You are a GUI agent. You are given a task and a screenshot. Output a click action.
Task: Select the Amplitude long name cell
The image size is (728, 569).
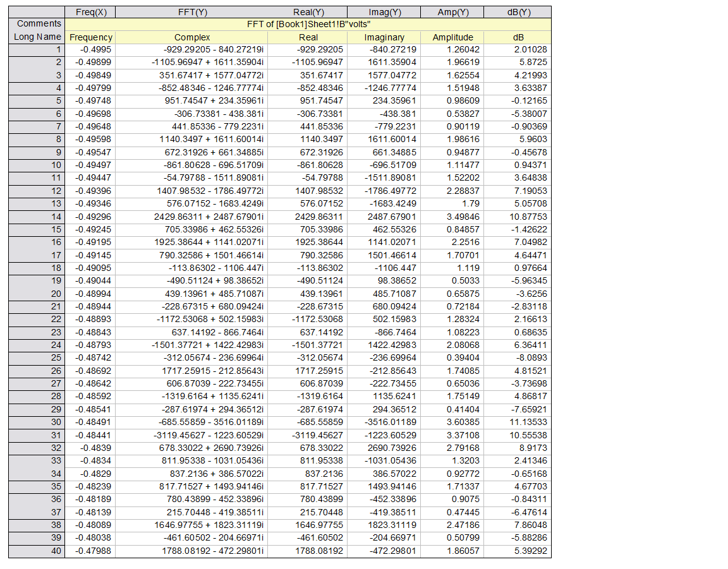pyautogui.click(x=452, y=37)
